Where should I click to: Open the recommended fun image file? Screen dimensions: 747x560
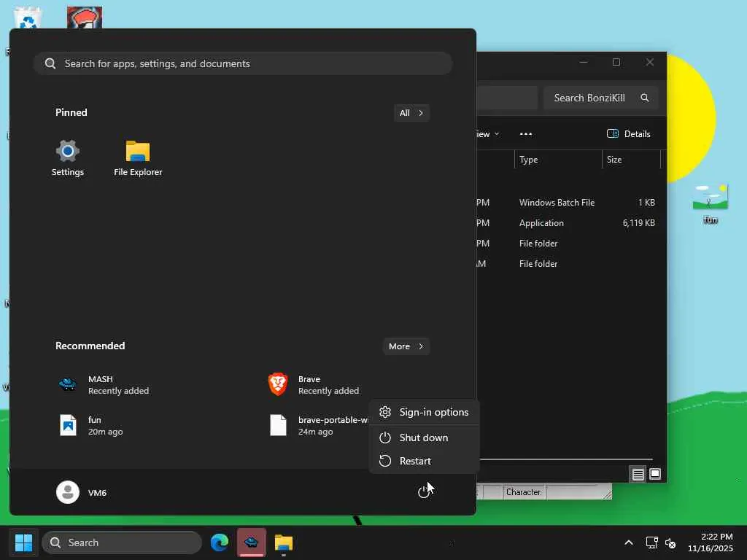point(90,425)
